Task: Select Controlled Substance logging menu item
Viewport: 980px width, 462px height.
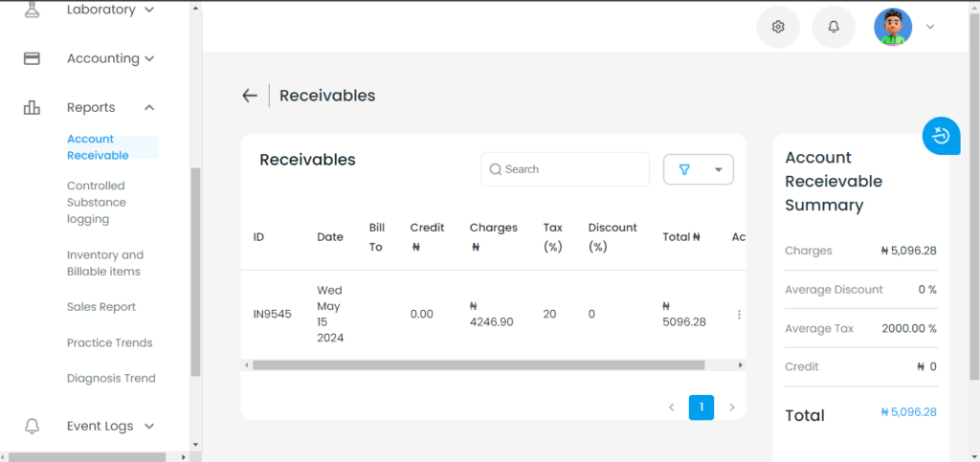Action: tap(97, 202)
